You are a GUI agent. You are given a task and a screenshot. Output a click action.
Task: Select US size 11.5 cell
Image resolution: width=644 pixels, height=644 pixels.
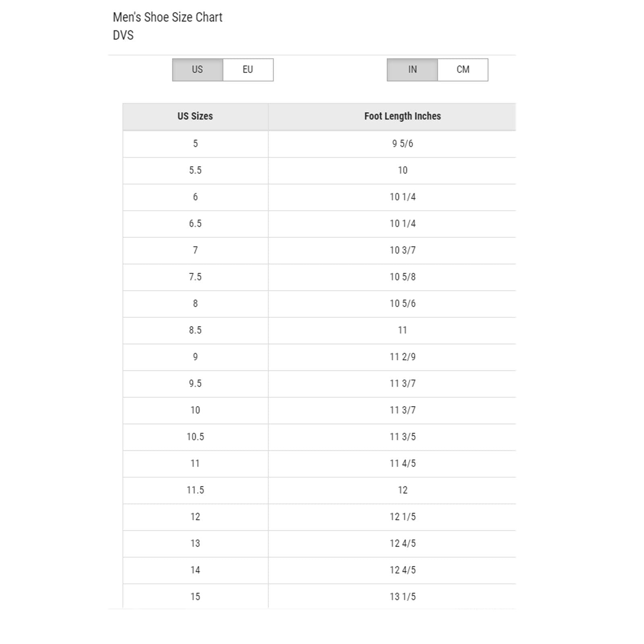click(195, 490)
